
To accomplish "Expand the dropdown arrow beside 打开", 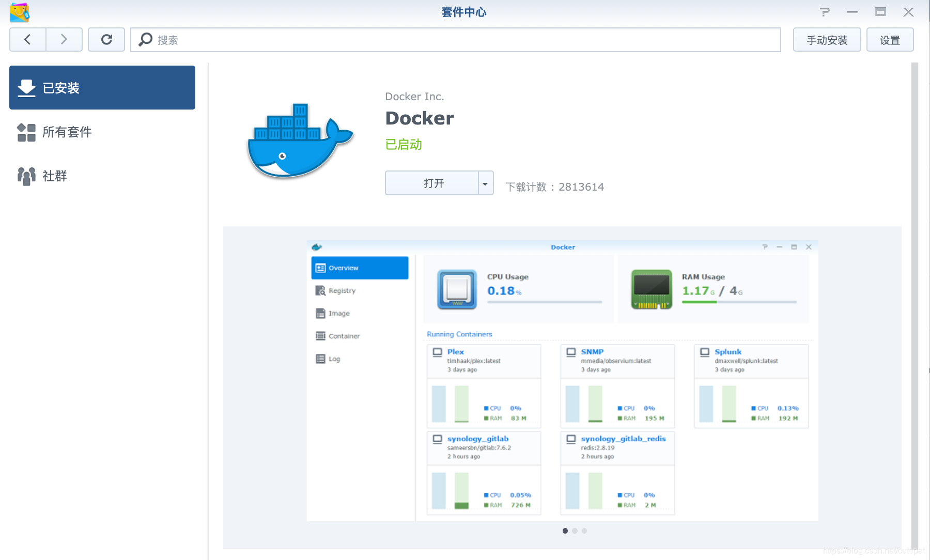I will [486, 183].
